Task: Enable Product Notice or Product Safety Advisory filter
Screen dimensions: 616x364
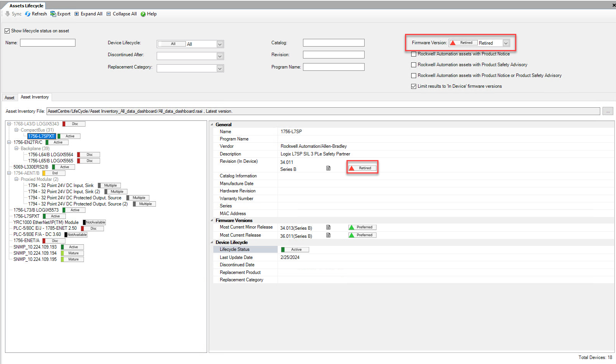Action: [x=414, y=76]
